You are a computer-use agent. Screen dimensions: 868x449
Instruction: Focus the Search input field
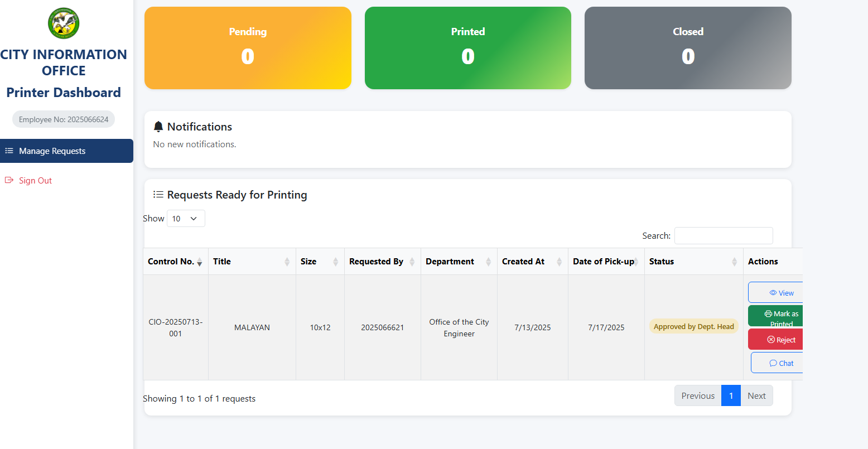pos(724,235)
